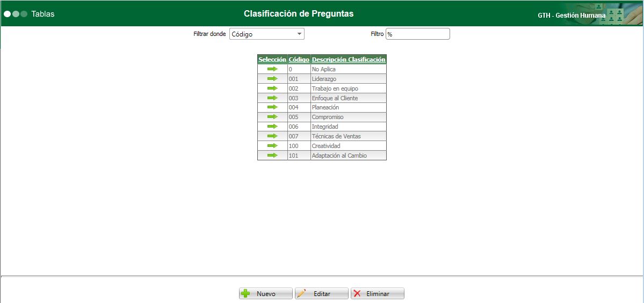
Task: Click the Enfoque al Cliente description cell
Action: [x=348, y=98]
